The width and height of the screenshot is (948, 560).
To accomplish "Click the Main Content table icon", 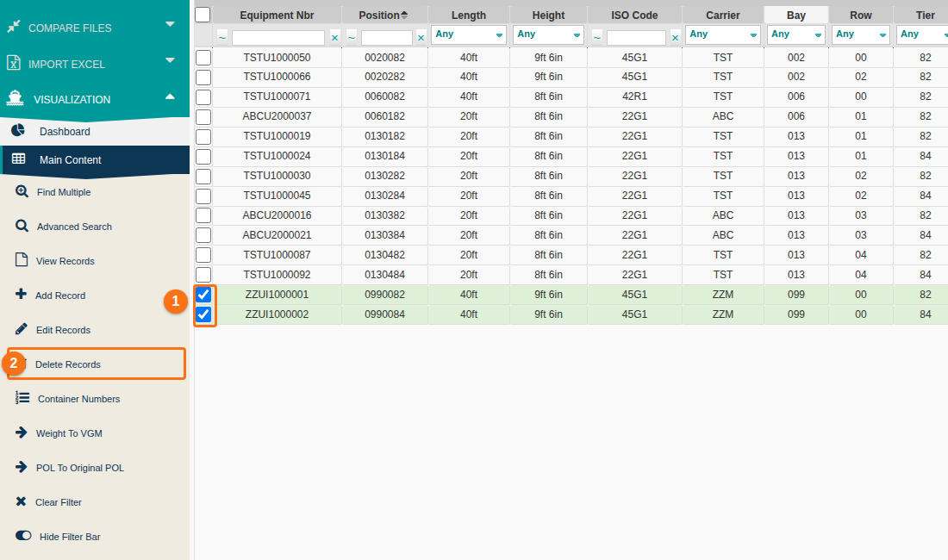I will [x=19, y=159].
